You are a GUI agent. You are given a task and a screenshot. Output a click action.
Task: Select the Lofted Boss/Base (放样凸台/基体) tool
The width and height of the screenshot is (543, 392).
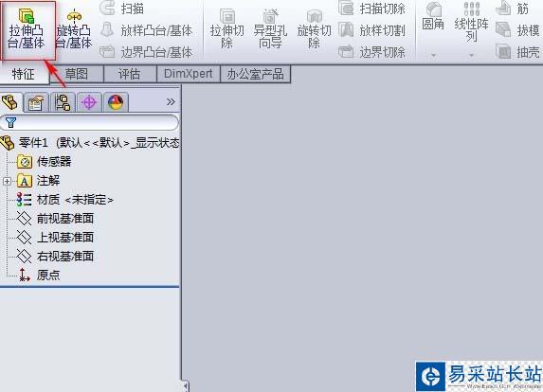tap(146, 30)
